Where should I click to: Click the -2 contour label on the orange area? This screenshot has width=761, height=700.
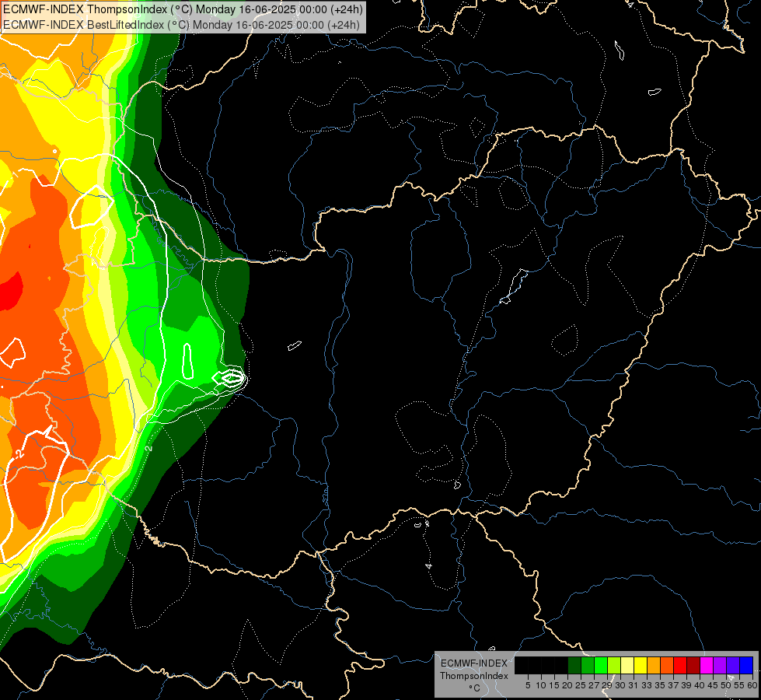pos(19,454)
